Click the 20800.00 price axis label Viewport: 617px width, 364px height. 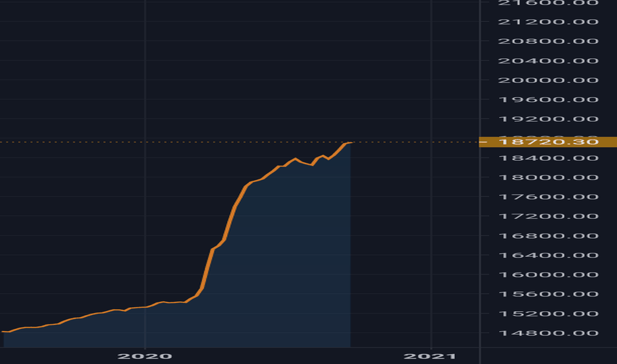pyautogui.click(x=548, y=41)
